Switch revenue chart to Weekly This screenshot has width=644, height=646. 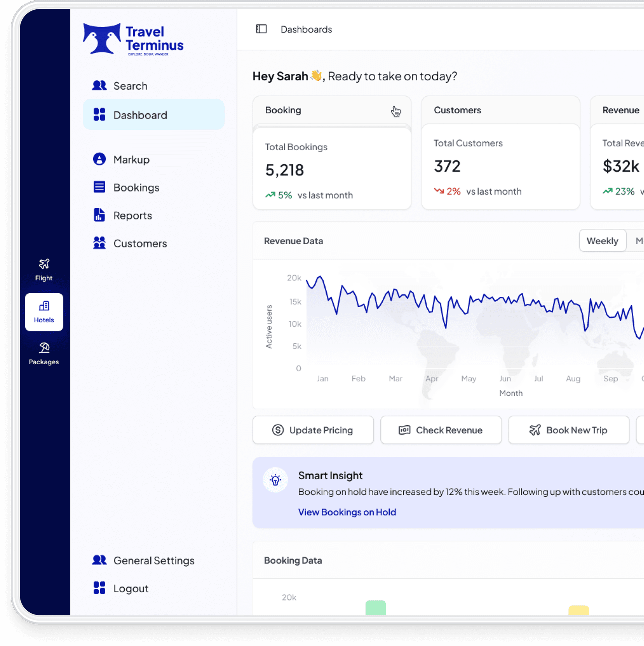coord(602,241)
